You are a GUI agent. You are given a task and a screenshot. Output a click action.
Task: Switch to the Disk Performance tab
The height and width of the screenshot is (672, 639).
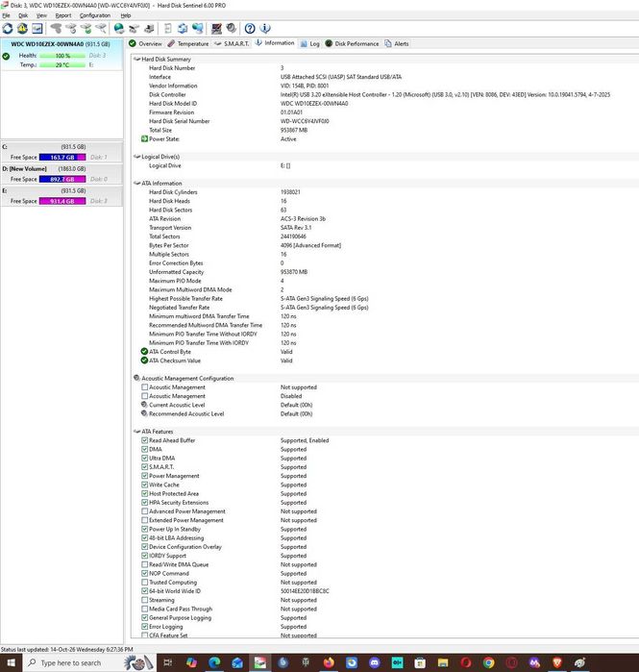tap(352, 43)
